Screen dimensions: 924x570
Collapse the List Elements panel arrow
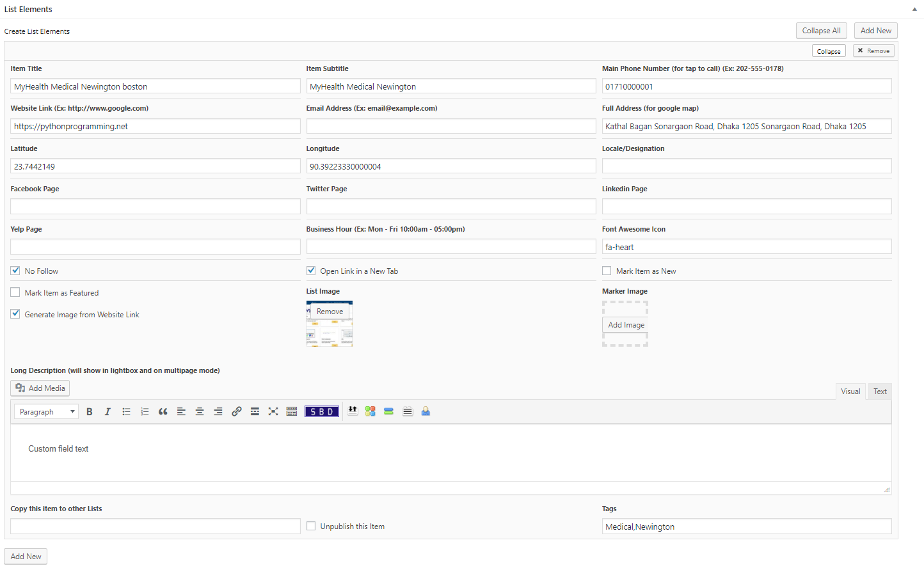[914, 10]
